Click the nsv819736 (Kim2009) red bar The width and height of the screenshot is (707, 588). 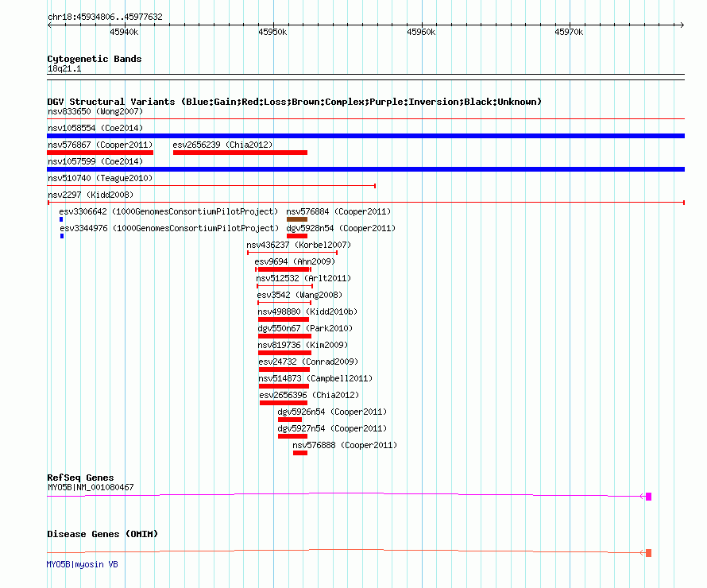click(284, 353)
